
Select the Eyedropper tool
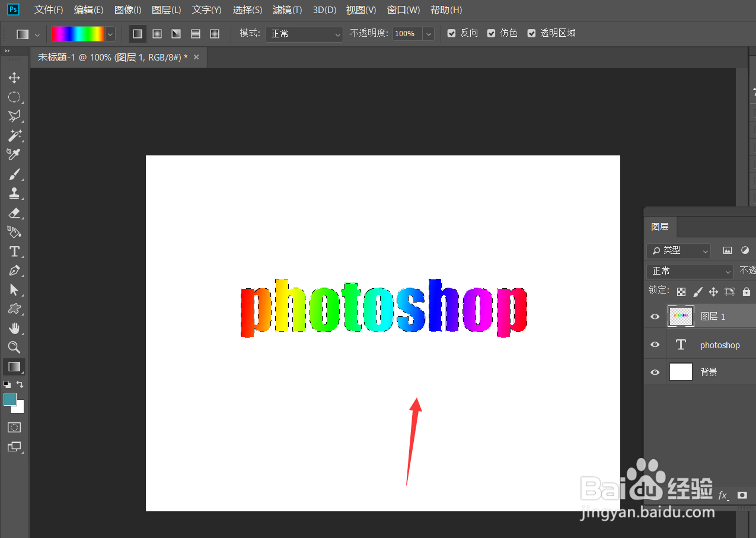[14, 155]
